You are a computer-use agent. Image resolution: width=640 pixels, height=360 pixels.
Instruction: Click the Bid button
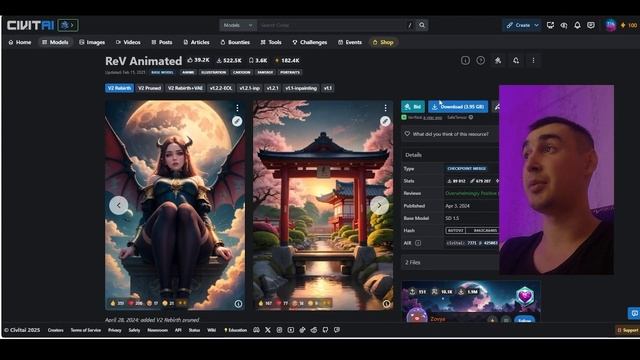click(413, 107)
